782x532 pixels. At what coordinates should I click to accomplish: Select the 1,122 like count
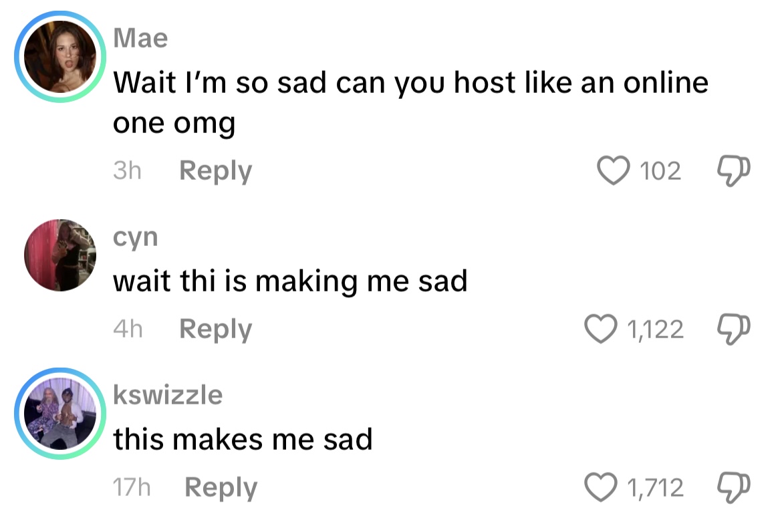pos(655,329)
